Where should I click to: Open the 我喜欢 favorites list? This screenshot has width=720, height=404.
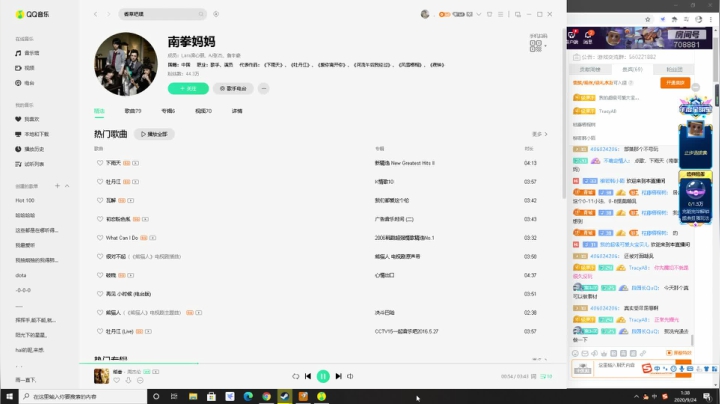click(28, 119)
